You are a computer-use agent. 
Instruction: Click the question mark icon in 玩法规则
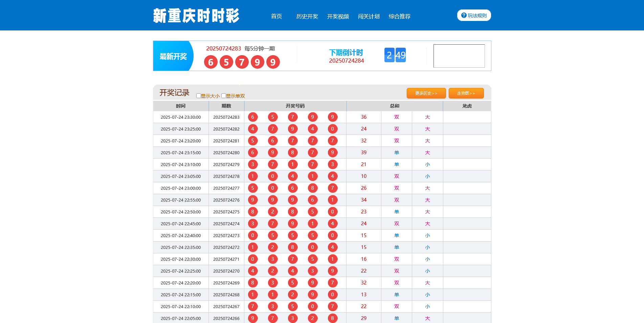[464, 15]
